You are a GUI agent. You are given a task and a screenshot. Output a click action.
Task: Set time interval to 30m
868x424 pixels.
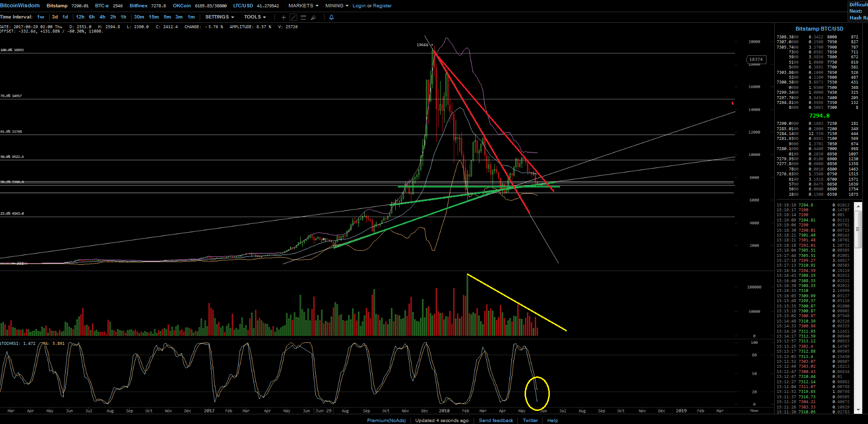[x=139, y=17]
